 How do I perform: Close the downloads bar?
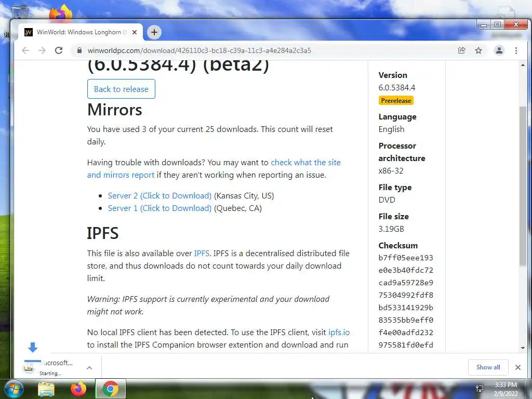click(518, 367)
